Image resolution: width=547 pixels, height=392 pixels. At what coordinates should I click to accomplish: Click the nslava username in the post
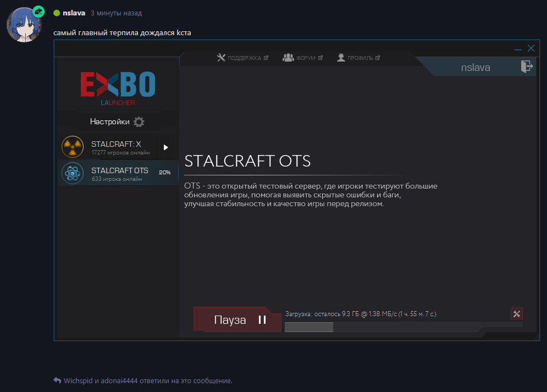tap(74, 13)
